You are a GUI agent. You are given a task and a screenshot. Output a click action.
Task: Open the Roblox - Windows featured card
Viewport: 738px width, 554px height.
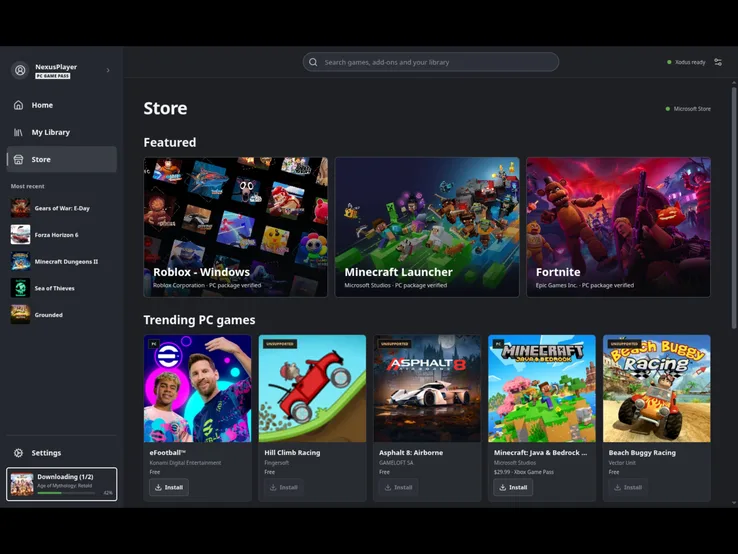(235, 227)
